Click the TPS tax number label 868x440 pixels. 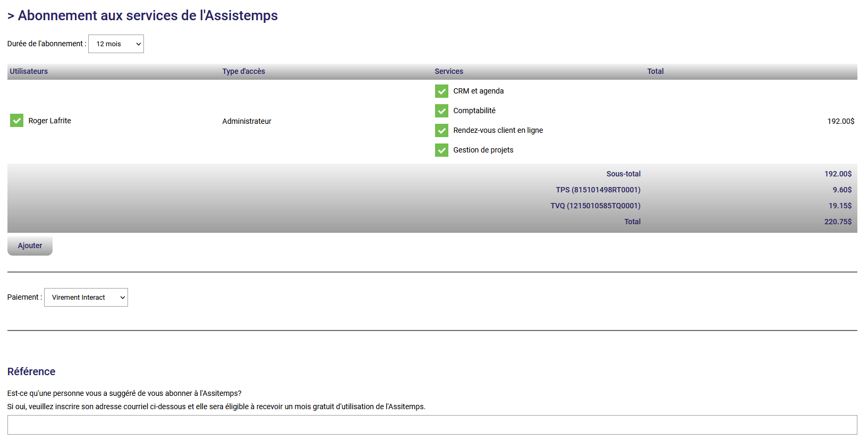[598, 190]
